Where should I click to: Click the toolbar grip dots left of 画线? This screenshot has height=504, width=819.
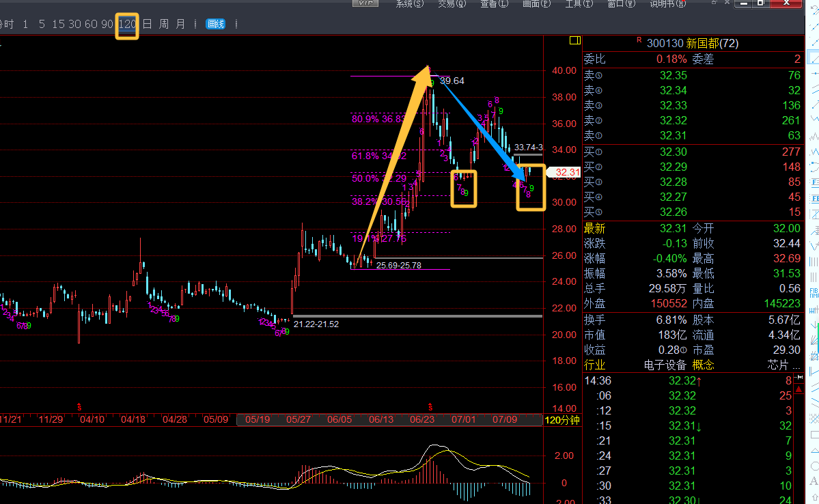tap(195, 24)
